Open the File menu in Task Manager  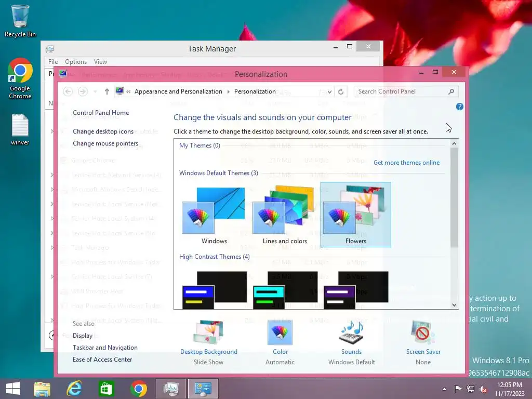tap(53, 62)
